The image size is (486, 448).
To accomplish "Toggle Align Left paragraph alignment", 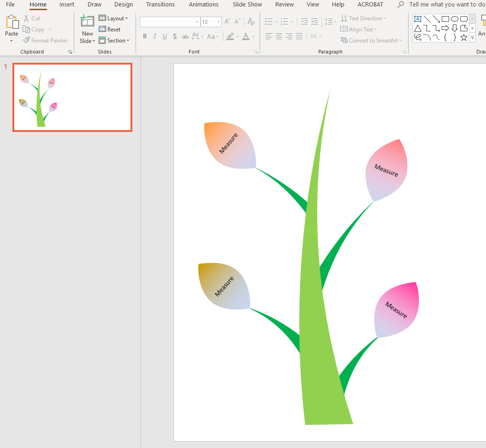I will click(269, 36).
